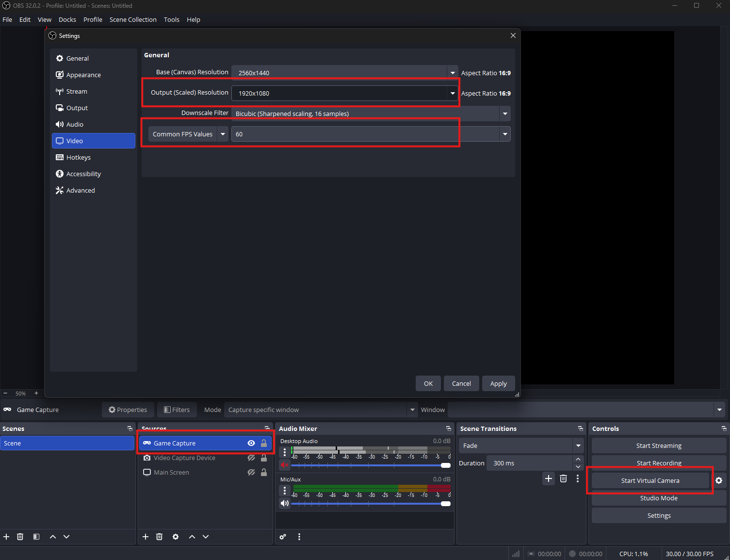
Task: Unlock the Main Screen source
Action: click(264, 472)
